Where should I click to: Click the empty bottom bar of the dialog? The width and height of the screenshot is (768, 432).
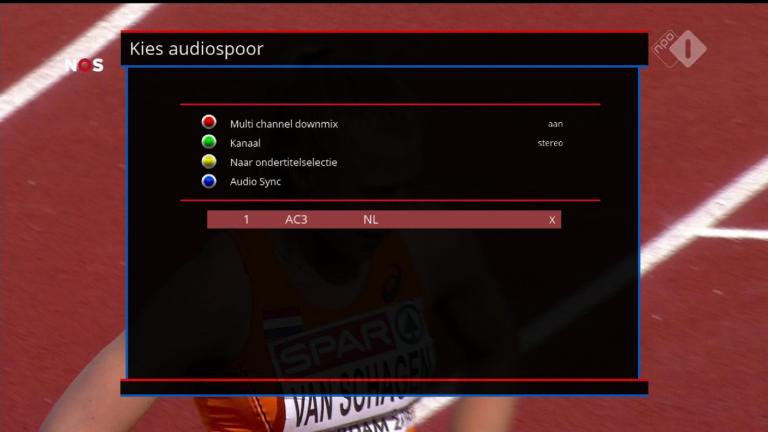384,387
